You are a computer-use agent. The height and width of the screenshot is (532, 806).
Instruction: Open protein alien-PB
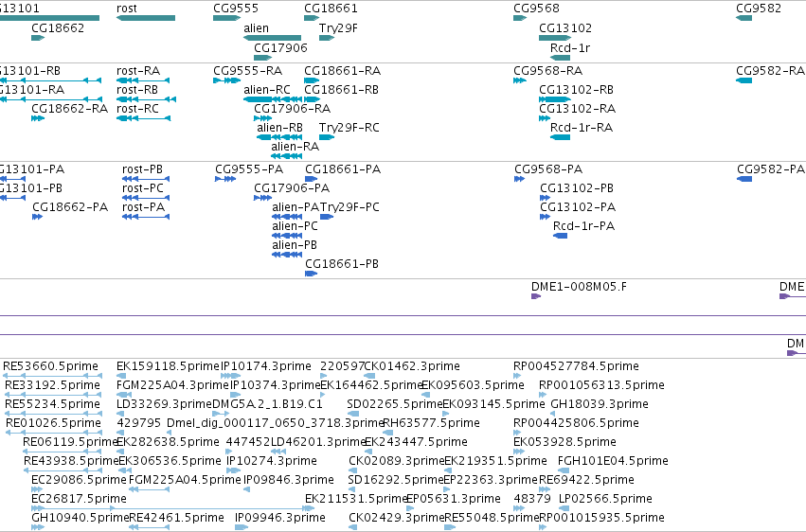(x=295, y=245)
